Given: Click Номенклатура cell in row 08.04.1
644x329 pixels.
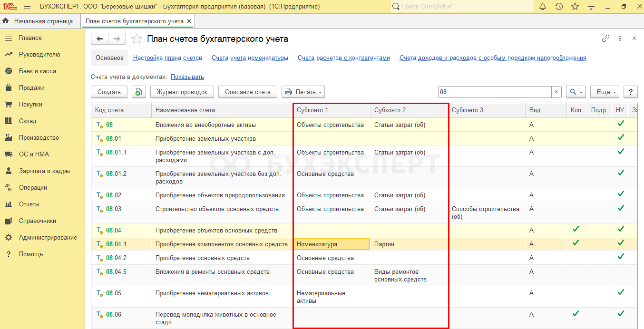Looking at the screenshot, I should click(332, 244).
